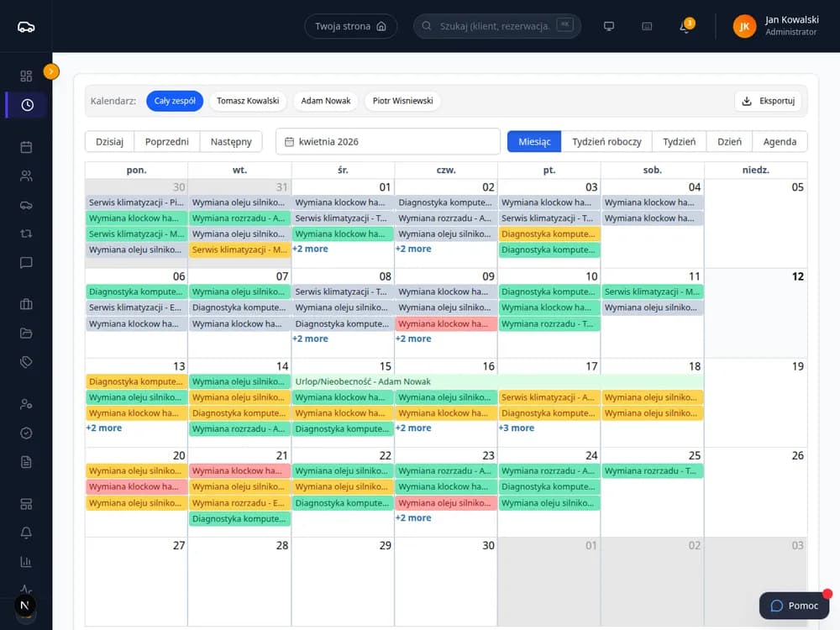
Task: Click the monitor icon in top bar
Action: coord(608,26)
